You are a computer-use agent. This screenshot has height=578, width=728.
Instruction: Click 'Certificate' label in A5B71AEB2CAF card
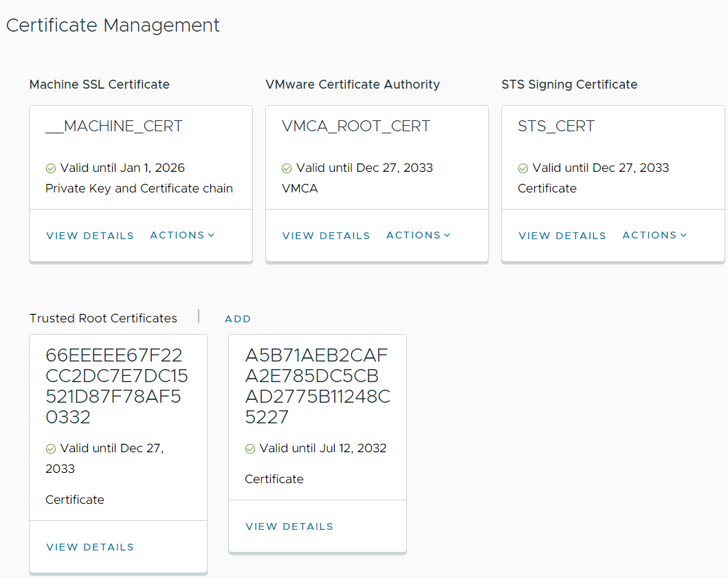pyautogui.click(x=274, y=479)
